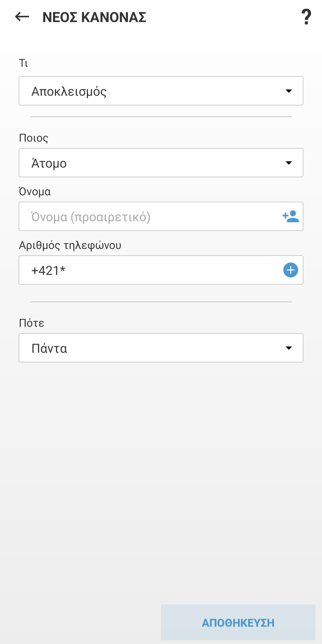322x644 pixels.
Task: Tap the arrow on the Άτομο dropdown
Action: (289, 163)
